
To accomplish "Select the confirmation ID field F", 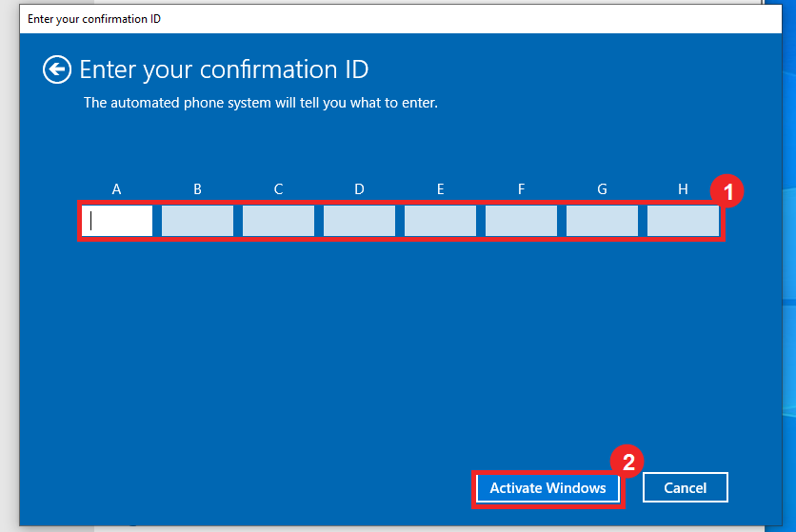I will (522, 221).
